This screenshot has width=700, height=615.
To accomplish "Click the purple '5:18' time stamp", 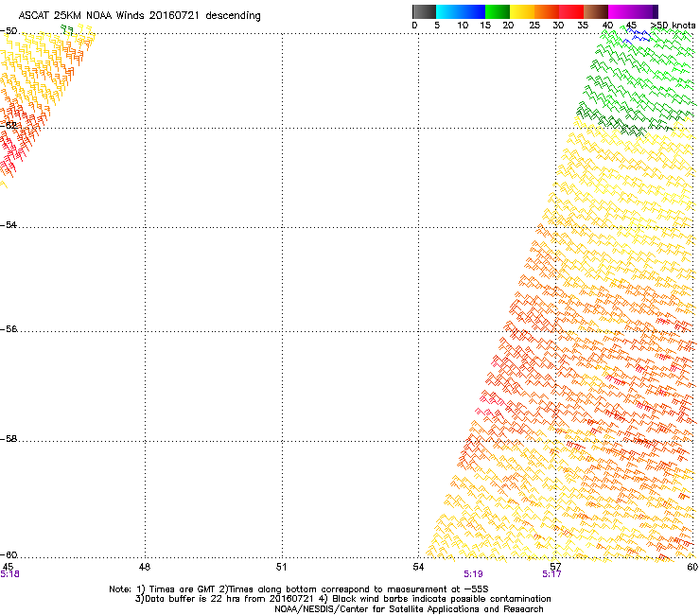I will click(9, 574).
